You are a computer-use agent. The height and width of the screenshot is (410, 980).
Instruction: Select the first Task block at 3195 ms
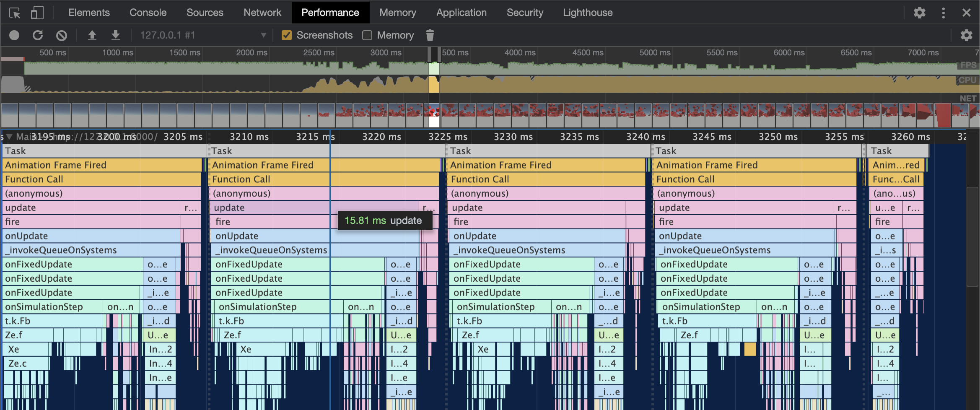pos(104,151)
